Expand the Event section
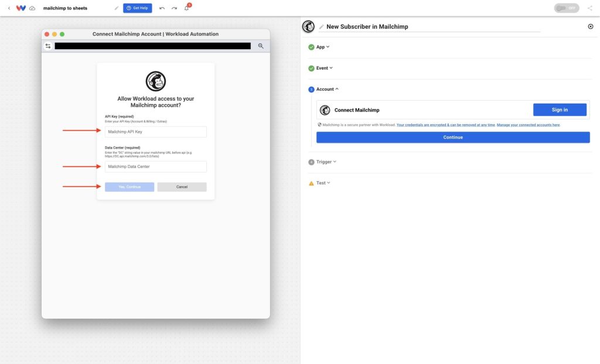The image size is (600, 364). point(325,68)
